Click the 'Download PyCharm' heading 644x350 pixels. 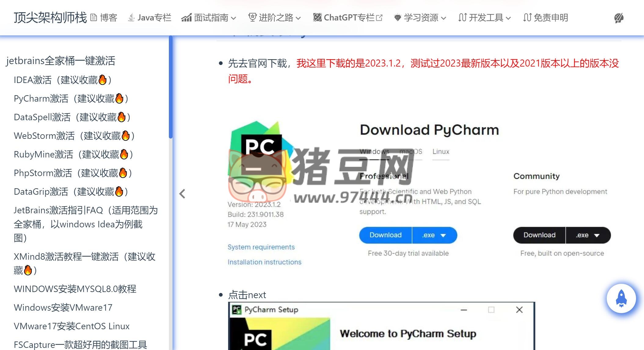(429, 130)
